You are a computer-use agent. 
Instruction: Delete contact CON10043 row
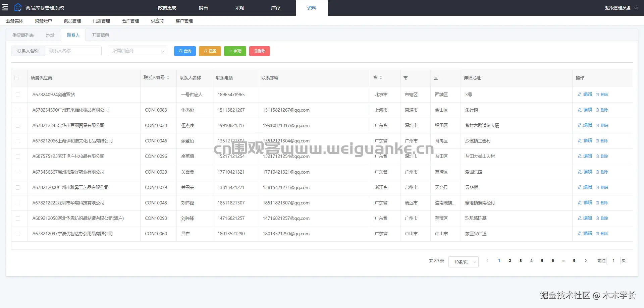[602, 203]
